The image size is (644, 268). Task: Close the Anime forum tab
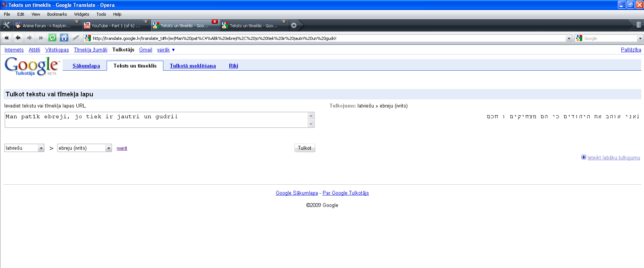tap(77, 22)
